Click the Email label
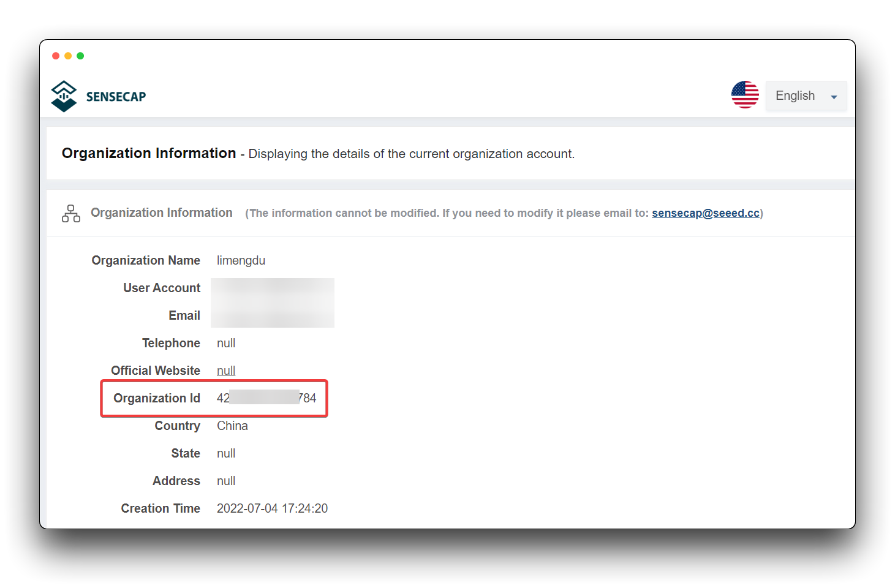The width and height of the screenshot is (895, 588). pos(184,315)
